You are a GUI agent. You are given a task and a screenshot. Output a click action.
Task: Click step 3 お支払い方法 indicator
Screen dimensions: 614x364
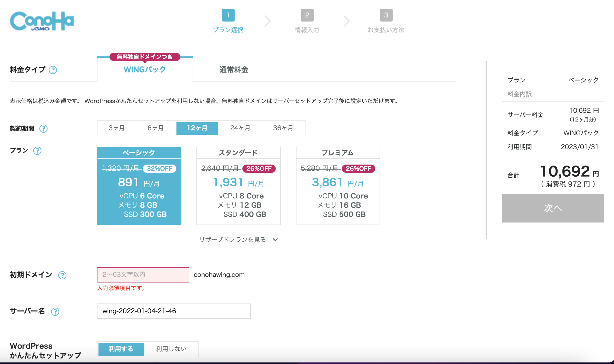pyautogui.click(x=386, y=21)
